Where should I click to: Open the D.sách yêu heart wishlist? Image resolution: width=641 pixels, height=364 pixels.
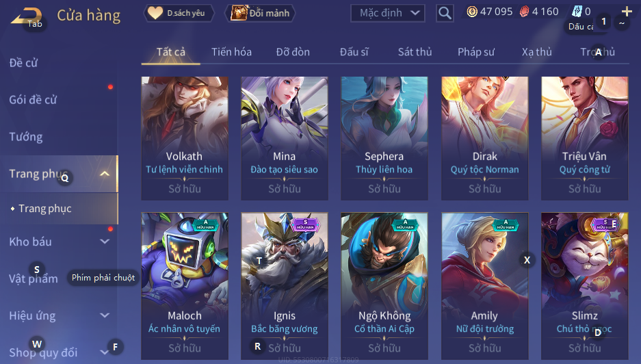pyautogui.click(x=179, y=13)
